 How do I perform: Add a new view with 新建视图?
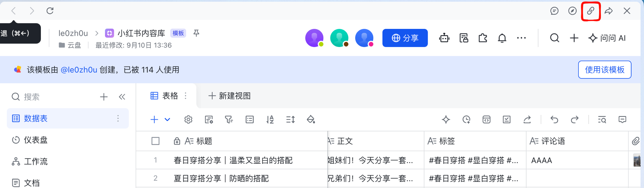click(x=230, y=96)
